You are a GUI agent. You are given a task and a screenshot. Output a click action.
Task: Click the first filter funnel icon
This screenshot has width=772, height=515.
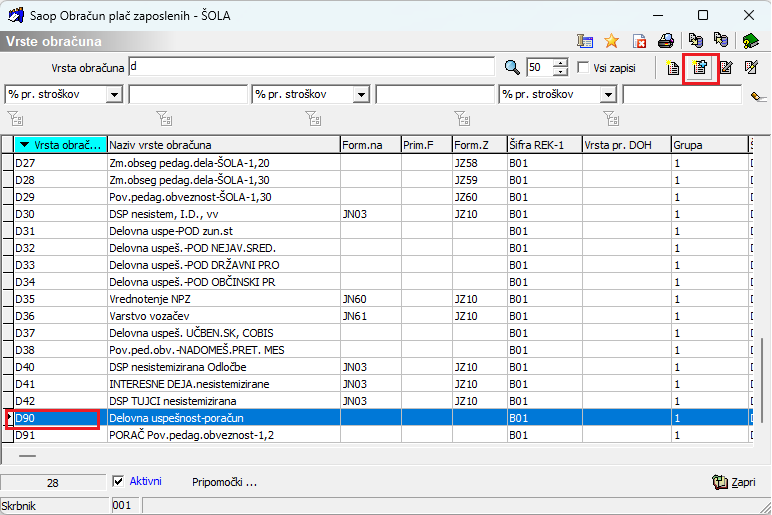pos(15,119)
